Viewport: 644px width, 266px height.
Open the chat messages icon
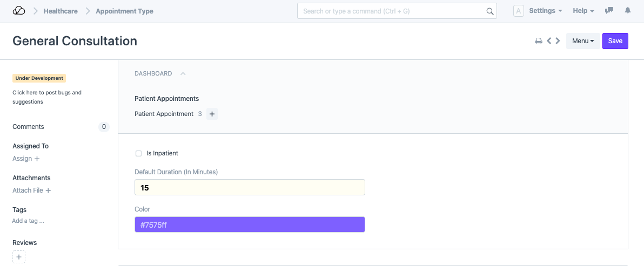coord(609,11)
